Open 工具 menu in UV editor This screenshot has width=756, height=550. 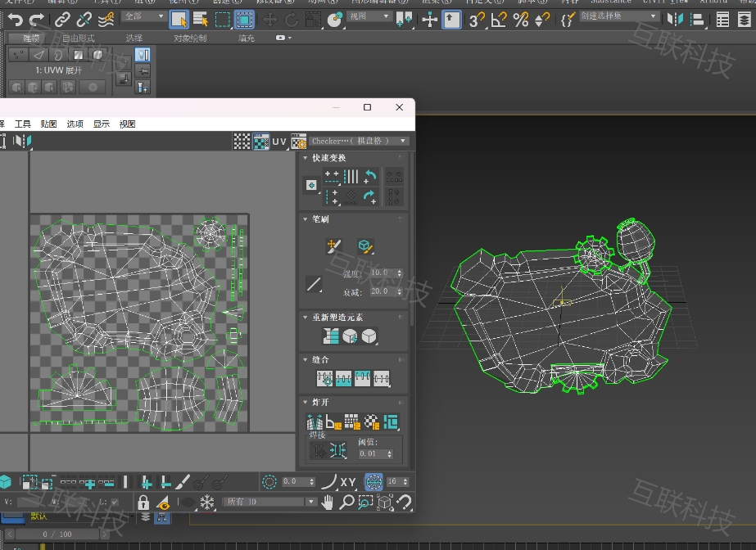click(x=23, y=124)
